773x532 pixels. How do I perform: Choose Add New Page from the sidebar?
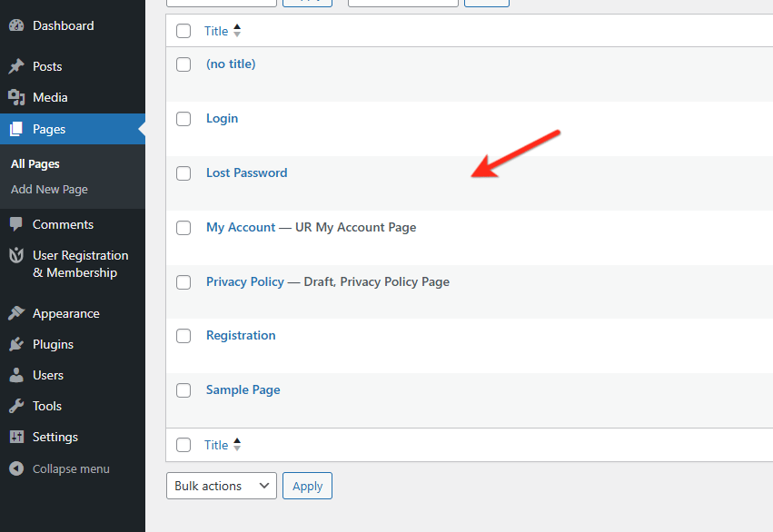(49, 189)
